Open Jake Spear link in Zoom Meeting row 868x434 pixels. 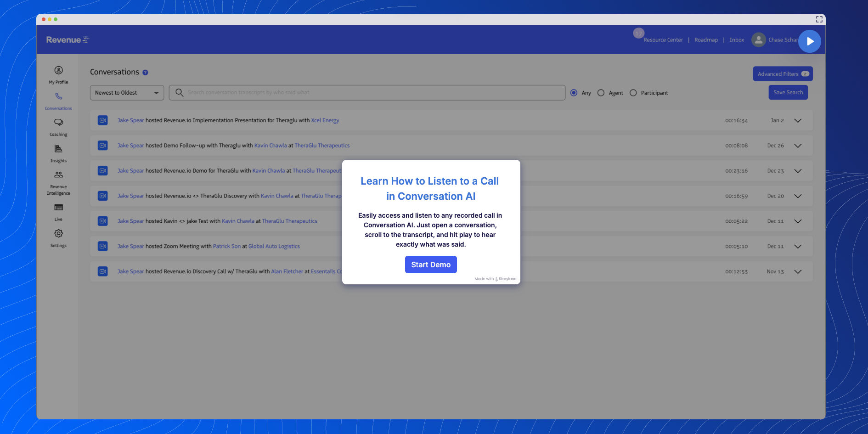(x=131, y=246)
